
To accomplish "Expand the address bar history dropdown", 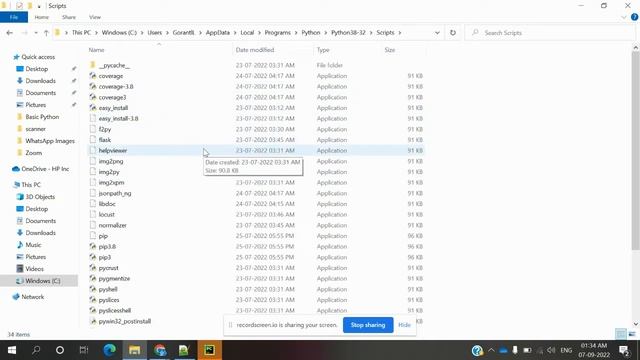I will coord(437,33).
